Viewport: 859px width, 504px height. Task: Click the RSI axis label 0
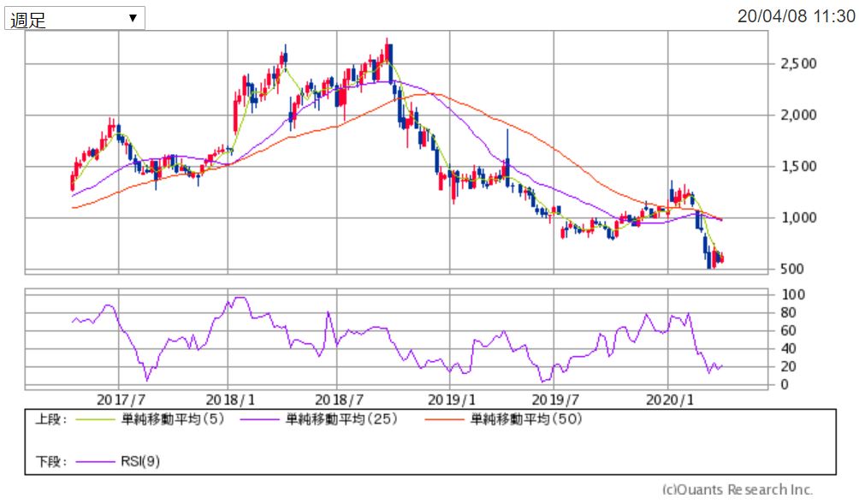tap(785, 385)
